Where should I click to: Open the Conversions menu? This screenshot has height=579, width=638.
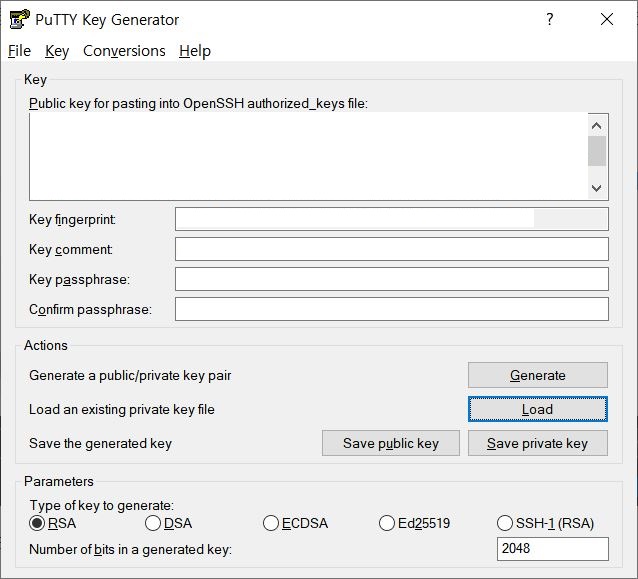click(124, 51)
